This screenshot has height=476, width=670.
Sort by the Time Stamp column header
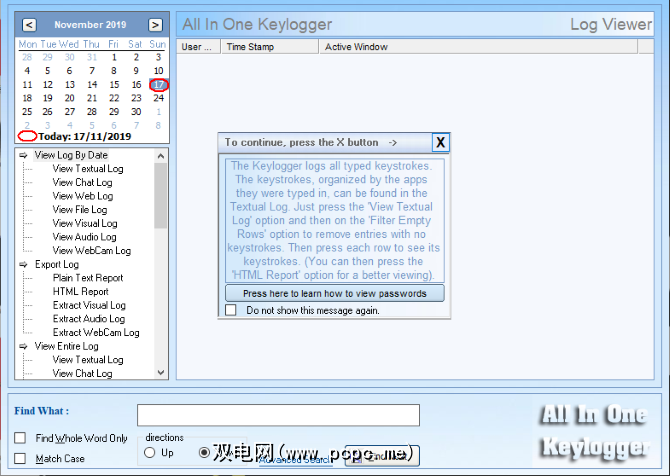pyautogui.click(x=270, y=47)
